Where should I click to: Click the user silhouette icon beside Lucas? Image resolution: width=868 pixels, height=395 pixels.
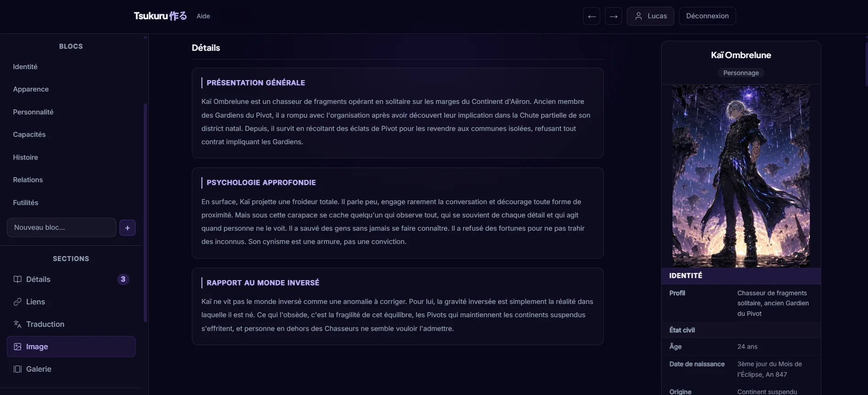click(x=639, y=16)
